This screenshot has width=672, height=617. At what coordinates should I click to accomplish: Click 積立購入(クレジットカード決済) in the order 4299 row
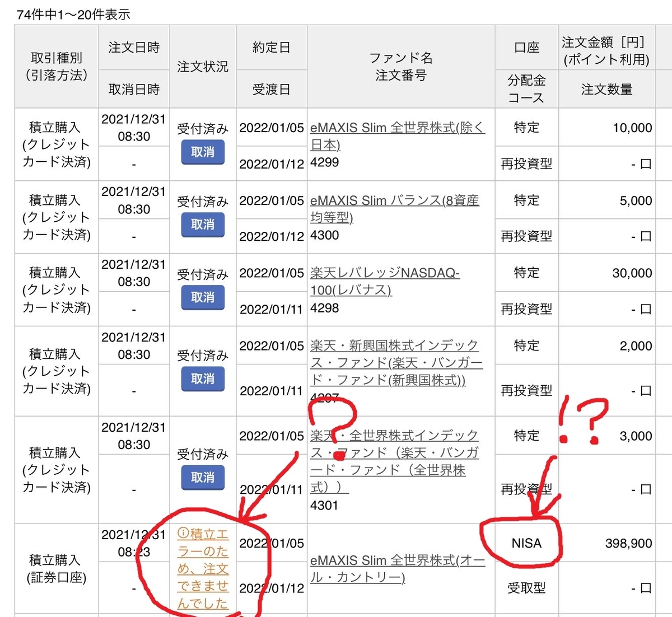click(57, 144)
